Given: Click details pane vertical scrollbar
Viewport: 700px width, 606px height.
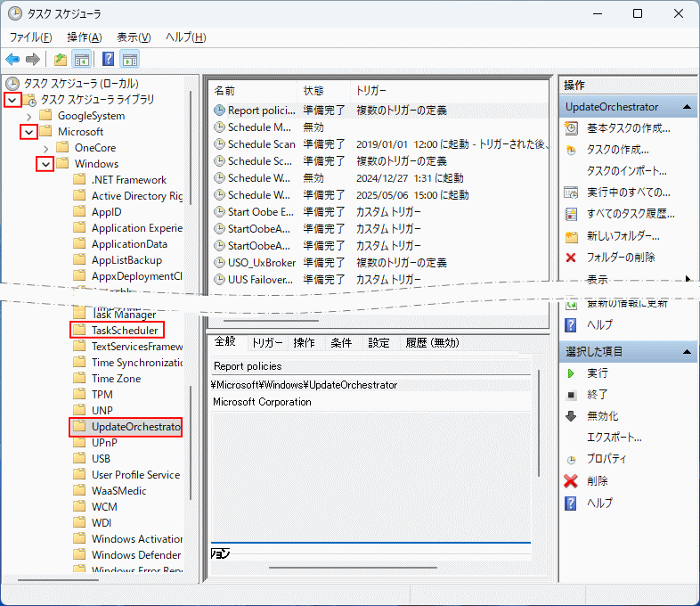Looking at the screenshot, I should tap(539, 423).
